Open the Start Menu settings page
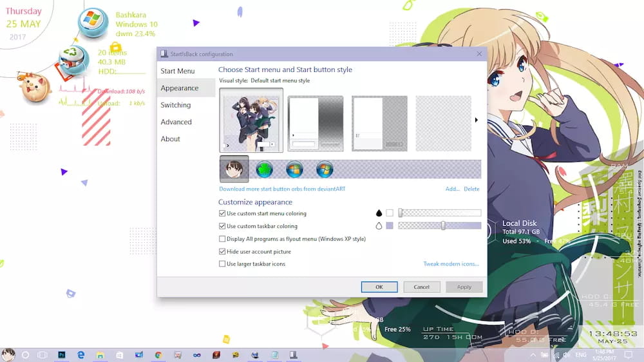644x362 pixels. (186, 71)
